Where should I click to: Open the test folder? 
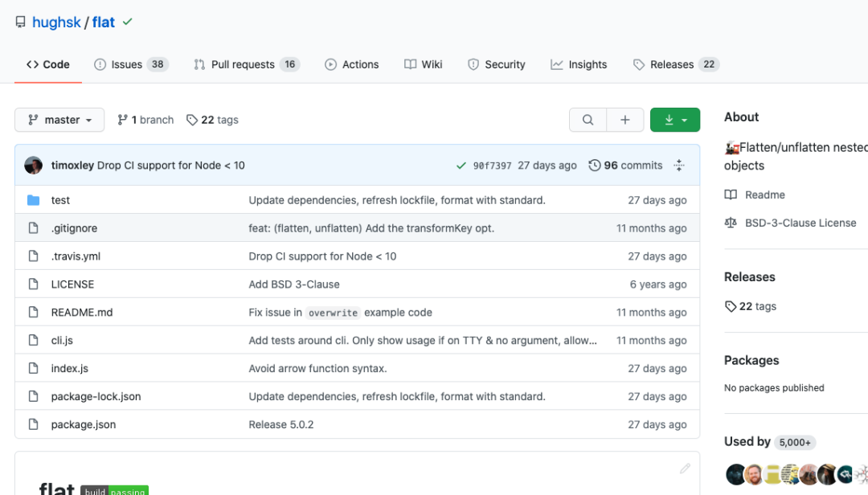(60, 200)
